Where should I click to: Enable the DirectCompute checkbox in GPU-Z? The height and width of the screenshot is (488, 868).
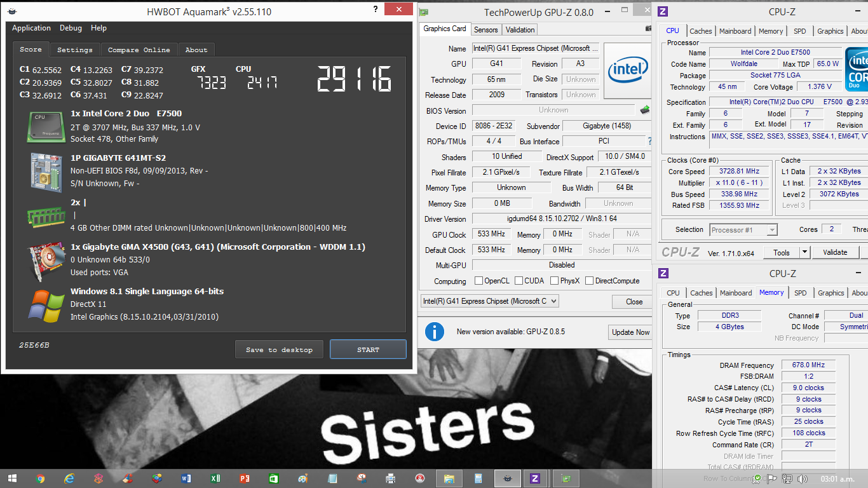point(589,281)
